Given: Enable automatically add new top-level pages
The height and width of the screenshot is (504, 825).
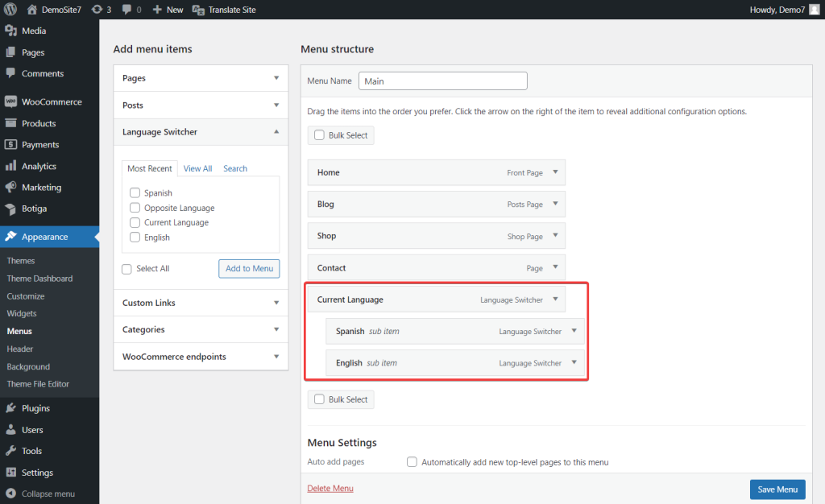Looking at the screenshot, I should coord(412,462).
